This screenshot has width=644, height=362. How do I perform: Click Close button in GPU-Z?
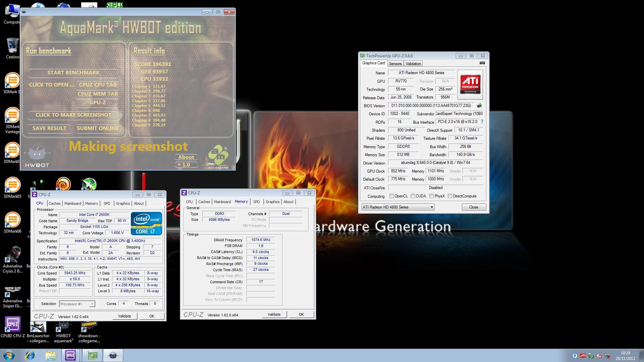coord(474,207)
